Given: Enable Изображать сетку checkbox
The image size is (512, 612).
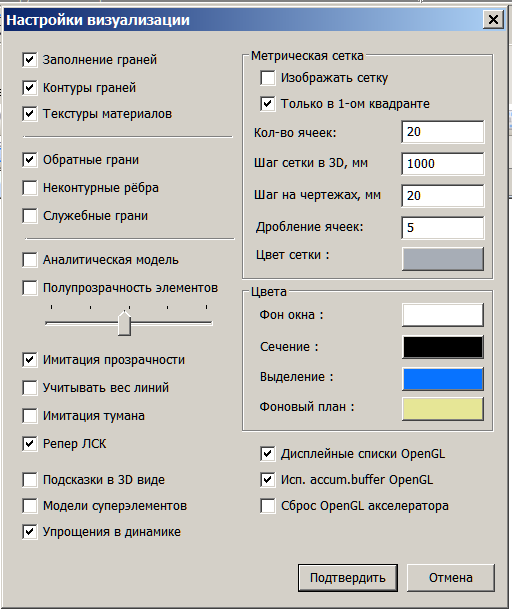Looking at the screenshot, I should click(268, 78).
